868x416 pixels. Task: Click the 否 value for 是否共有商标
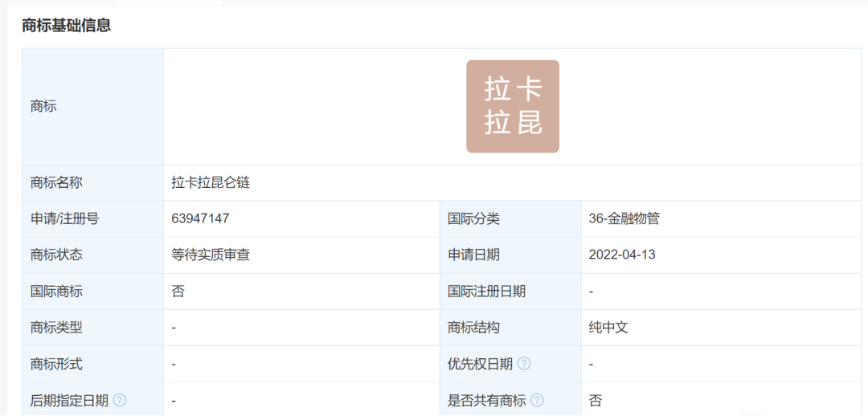[x=595, y=400]
